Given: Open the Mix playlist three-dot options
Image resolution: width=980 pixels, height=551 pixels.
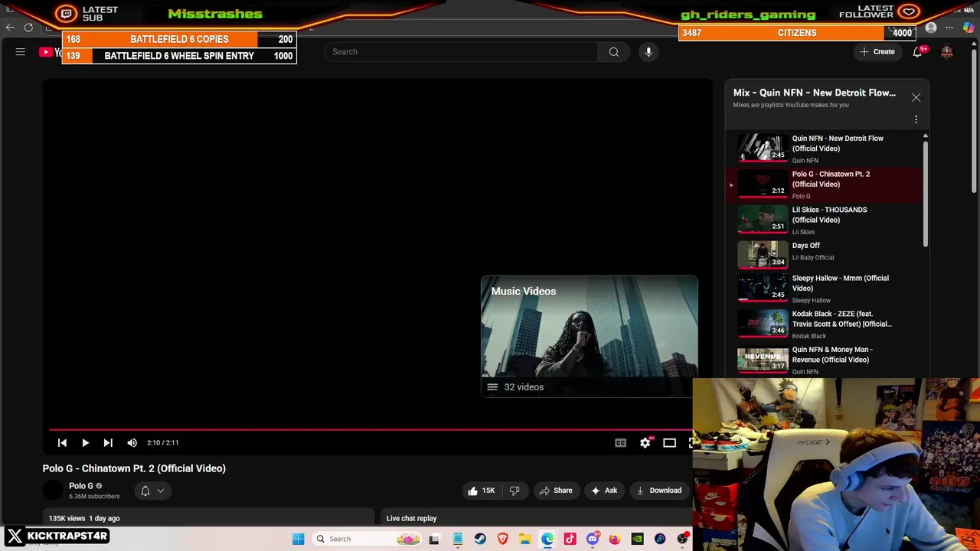Looking at the screenshot, I should pos(916,119).
